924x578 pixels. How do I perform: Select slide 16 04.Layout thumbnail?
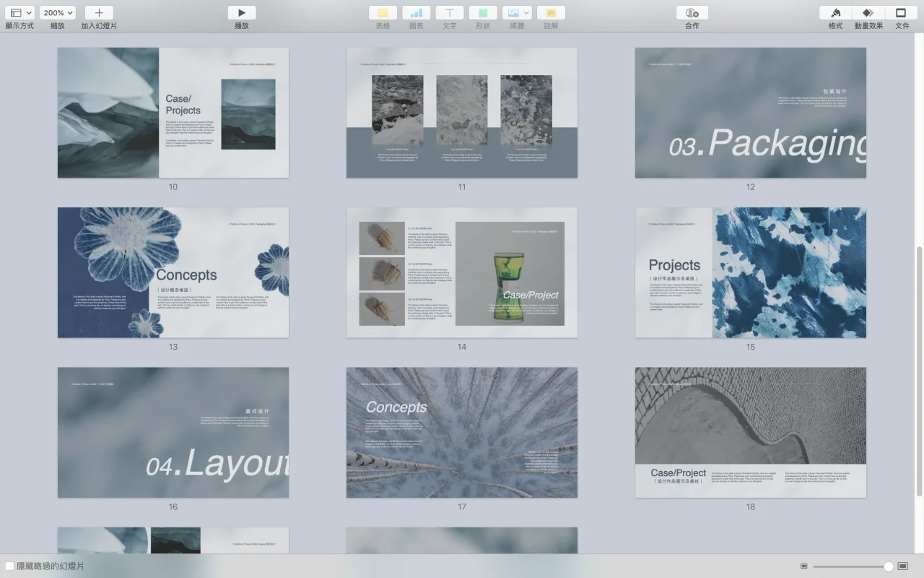click(x=173, y=432)
